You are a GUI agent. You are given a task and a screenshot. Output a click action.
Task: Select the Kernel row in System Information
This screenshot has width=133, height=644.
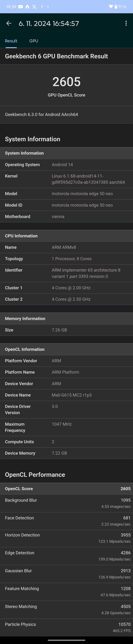tap(66, 179)
